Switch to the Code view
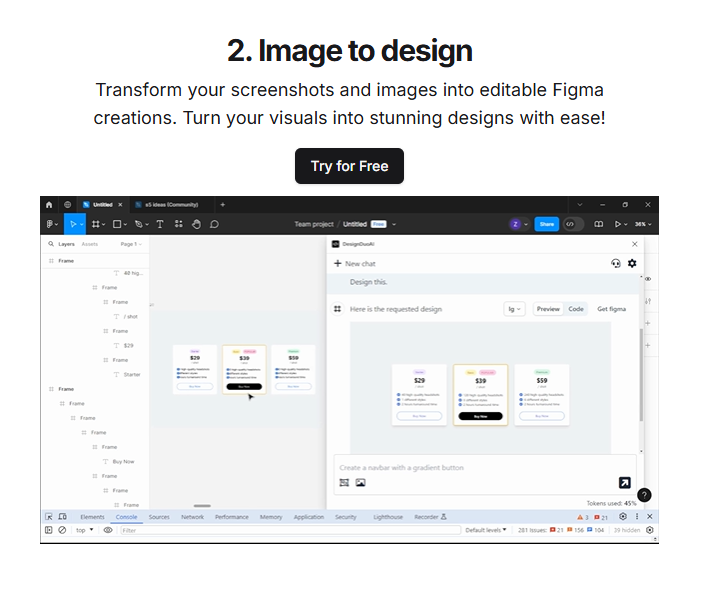This screenshot has height=595, width=710. [x=576, y=309]
